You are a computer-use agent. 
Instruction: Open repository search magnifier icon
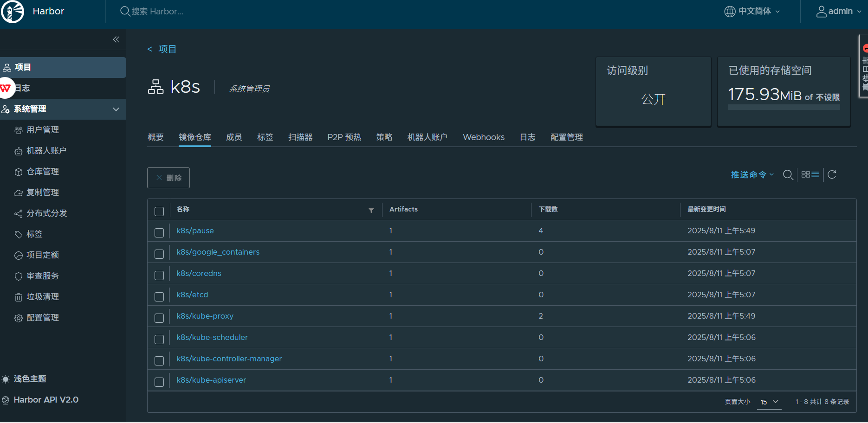[788, 175]
